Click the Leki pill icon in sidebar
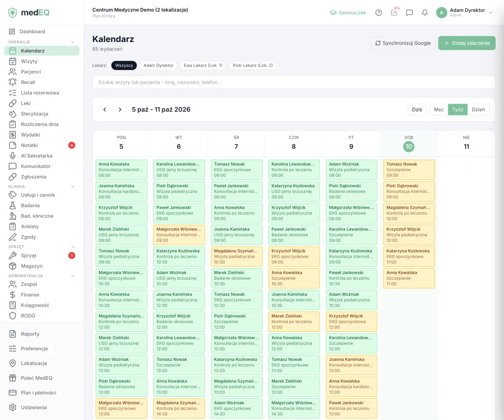This screenshot has height=420, width=504. pyautogui.click(x=13, y=103)
